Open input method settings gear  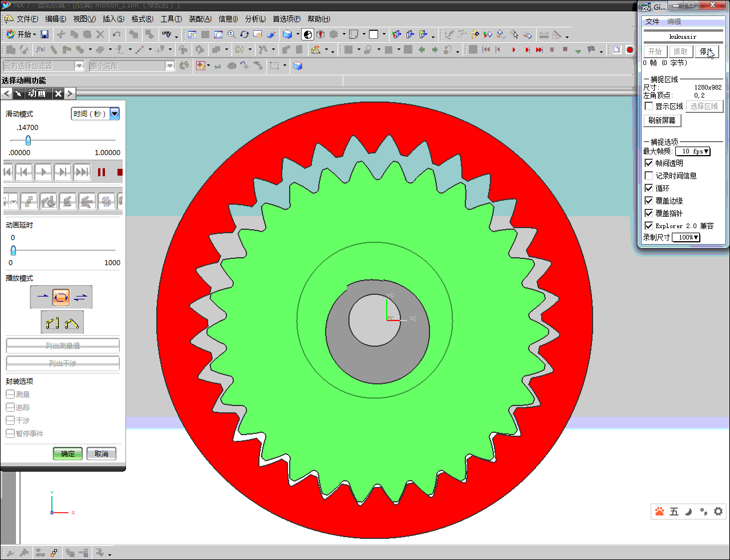[x=719, y=512]
